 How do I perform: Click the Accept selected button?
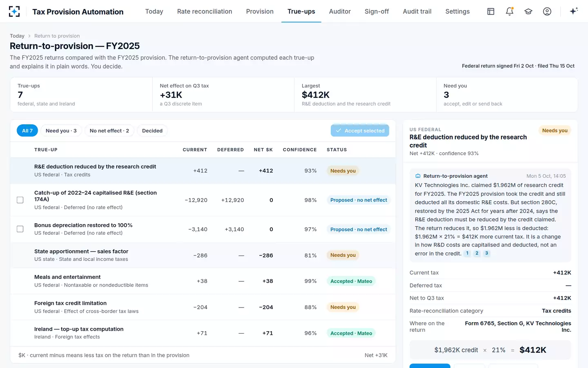(360, 131)
